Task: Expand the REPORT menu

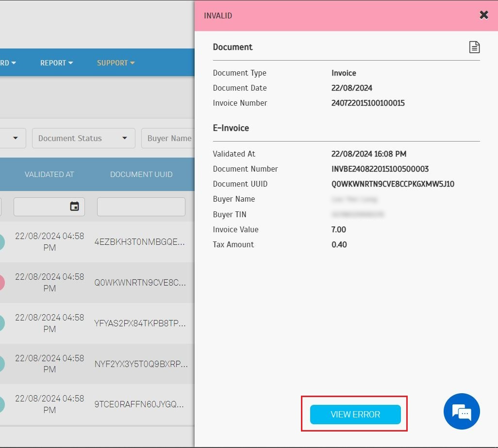Action: (x=56, y=63)
